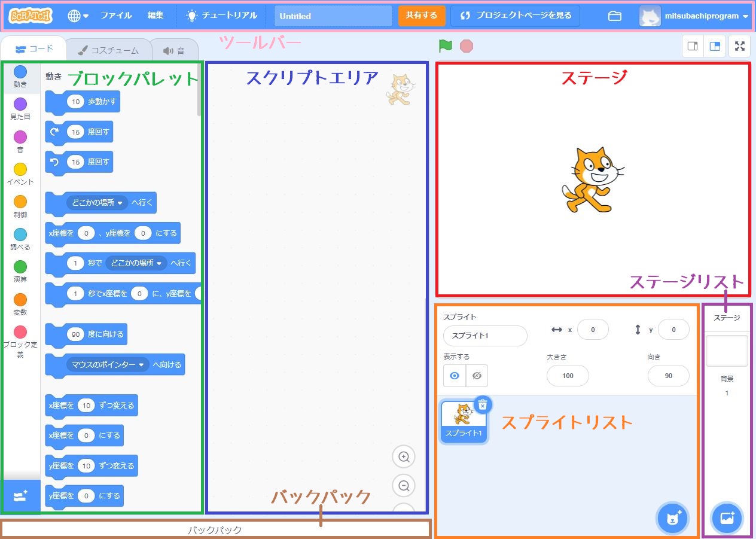Click the green flag to start
The image size is (756, 539).
(445, 45)
